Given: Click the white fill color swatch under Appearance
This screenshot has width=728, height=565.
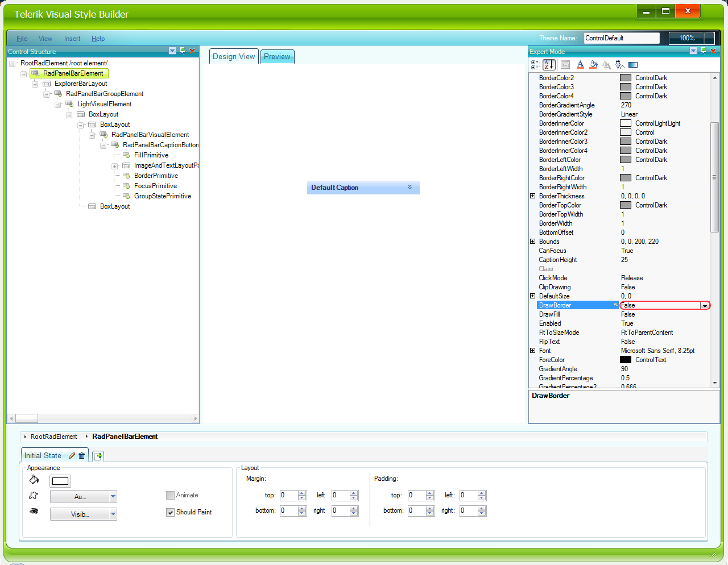Looking at the screenshot, I should pyautogui.click(x=60, y=481).
